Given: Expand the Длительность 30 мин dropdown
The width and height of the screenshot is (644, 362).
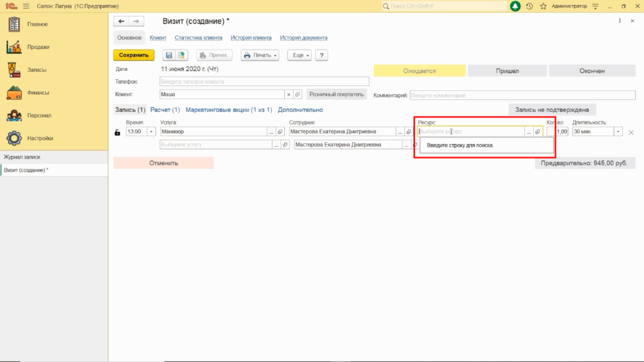Looking at the screenshot, I should tap(618, 132).
